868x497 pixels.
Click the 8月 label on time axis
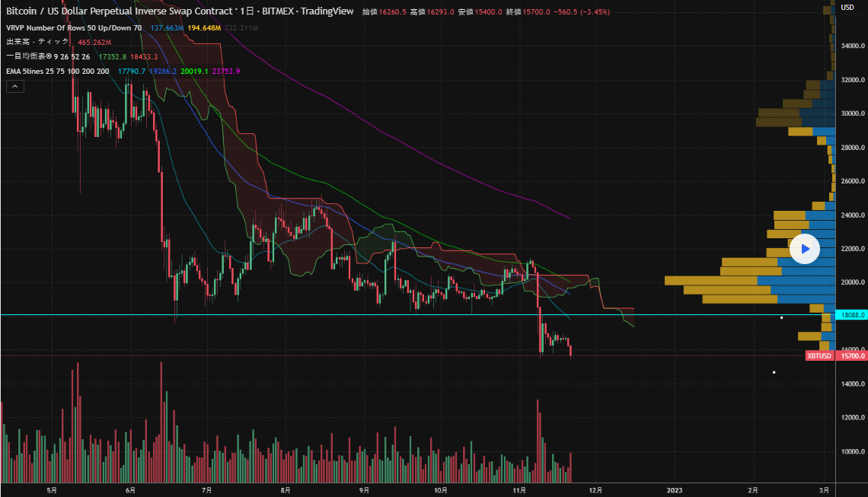click(x=286, y=490)
